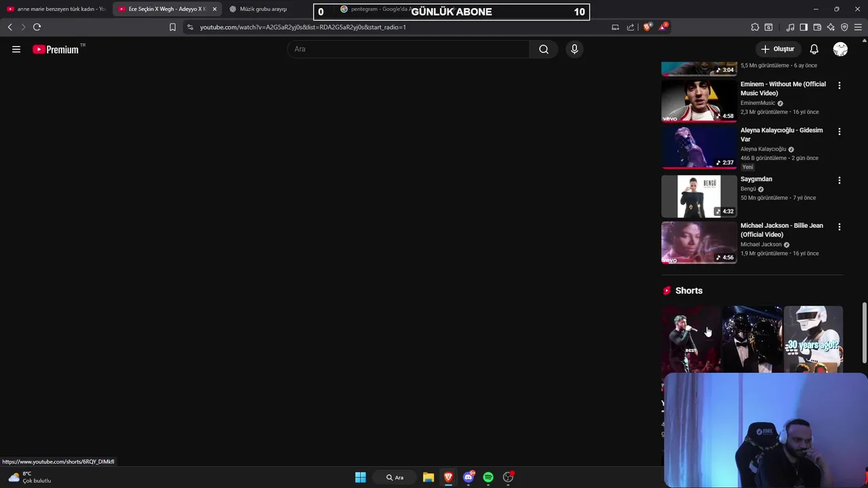This screenshot has height=488, width=868.
Task: Click the browser back arrow
Action: [9, 27]
